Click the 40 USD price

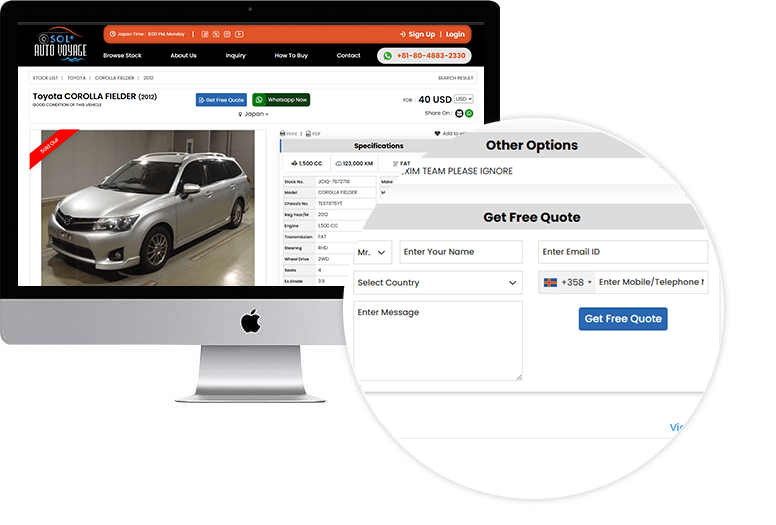point(435,99)
